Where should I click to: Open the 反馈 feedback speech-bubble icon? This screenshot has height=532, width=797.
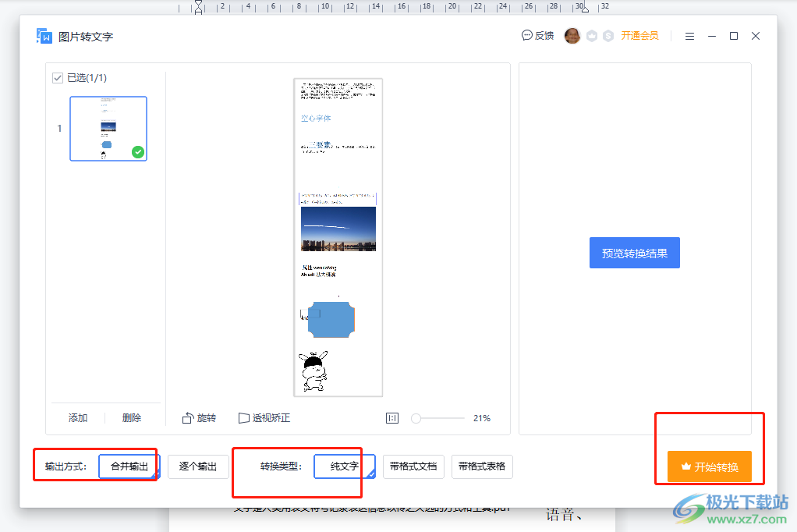point(526,35)
